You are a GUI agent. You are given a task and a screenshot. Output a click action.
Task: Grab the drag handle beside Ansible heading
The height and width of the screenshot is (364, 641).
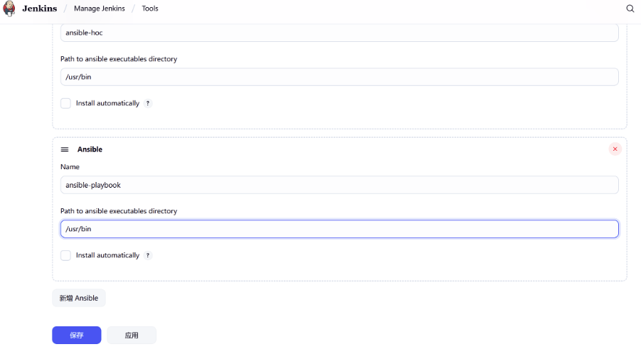click(65, 149)
